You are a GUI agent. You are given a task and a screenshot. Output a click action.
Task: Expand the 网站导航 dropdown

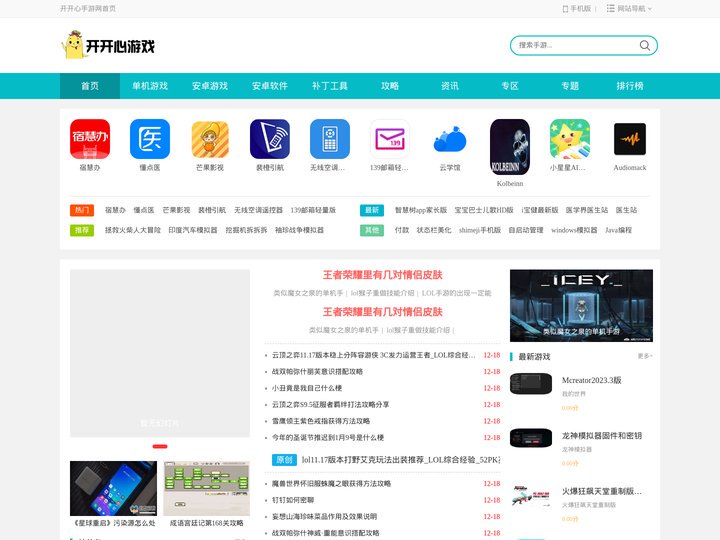click(x=629, y=9)
